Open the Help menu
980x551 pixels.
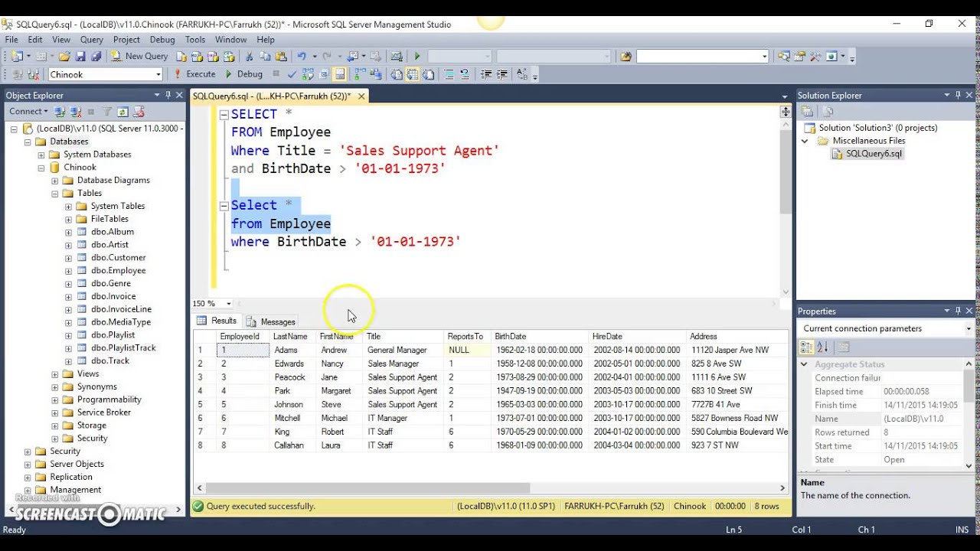266,40
